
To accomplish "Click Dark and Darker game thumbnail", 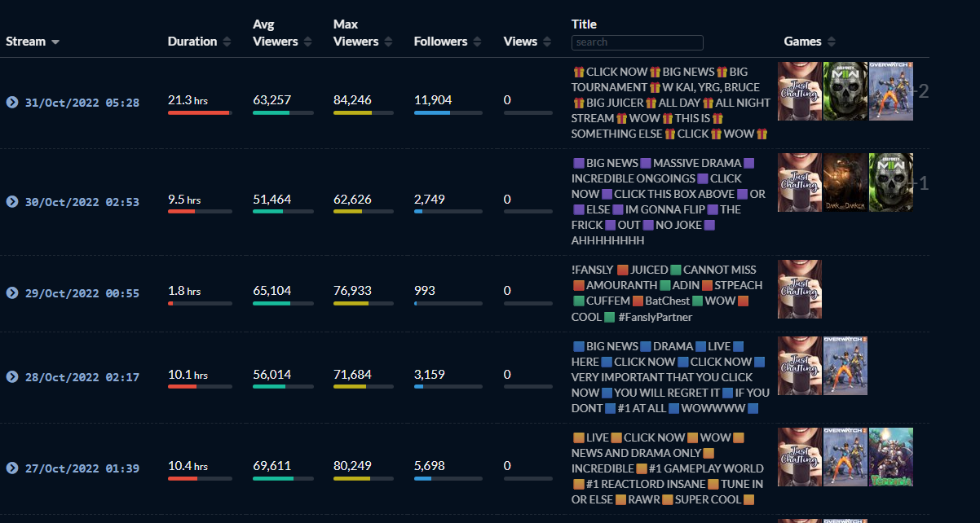I will [845, 182].
